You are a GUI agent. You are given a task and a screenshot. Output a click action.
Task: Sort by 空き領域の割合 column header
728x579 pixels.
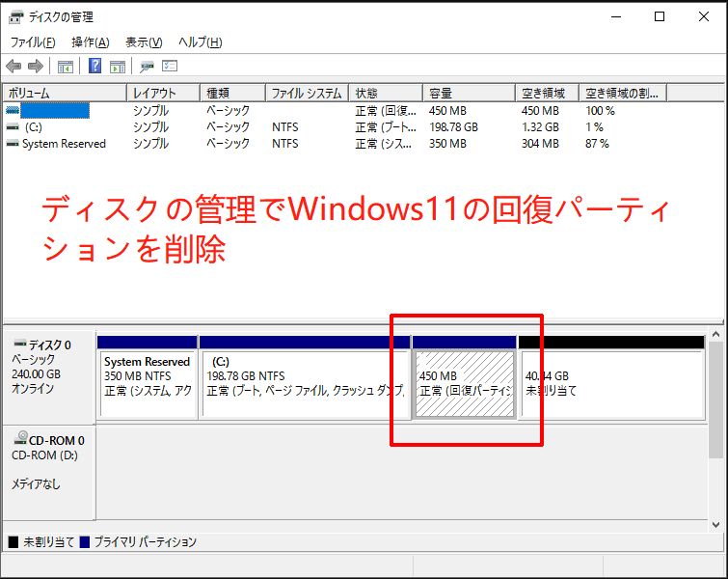click(623, 93)
